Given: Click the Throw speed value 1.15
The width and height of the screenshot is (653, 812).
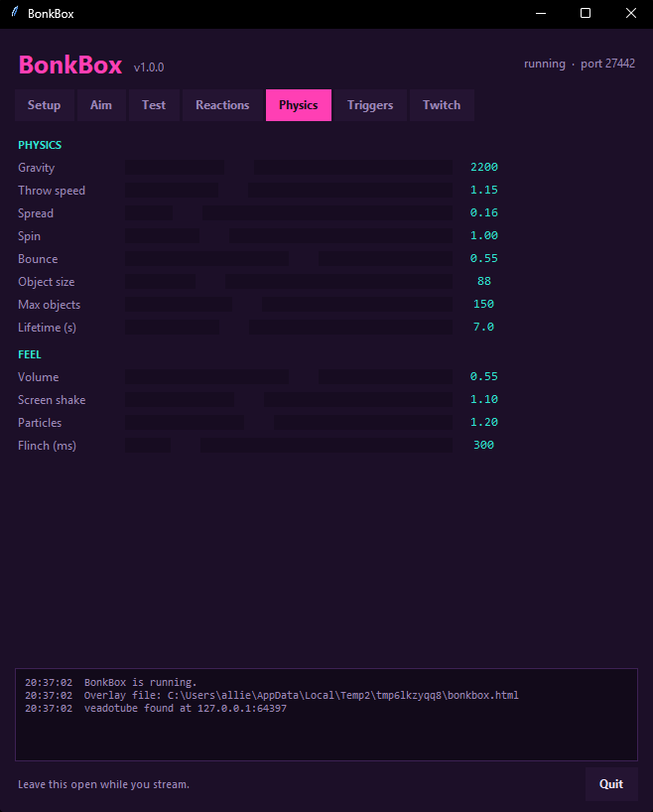Looking at the screenshot, I should pyautogui.click(x=484, y=190).
